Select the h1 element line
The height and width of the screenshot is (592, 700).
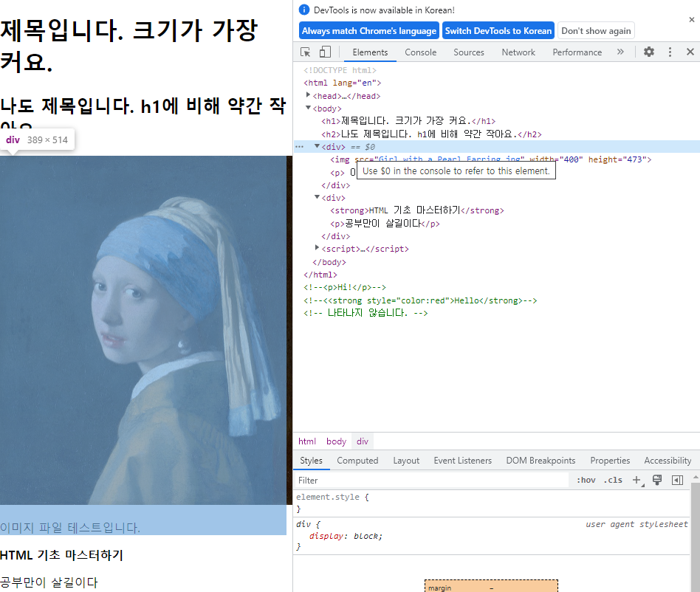tap(408, 121)
